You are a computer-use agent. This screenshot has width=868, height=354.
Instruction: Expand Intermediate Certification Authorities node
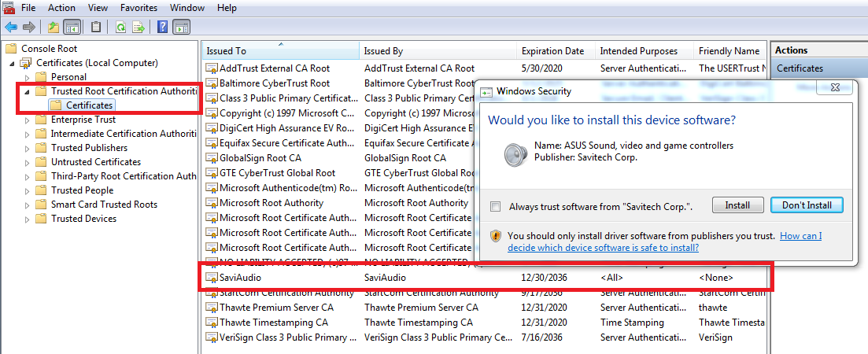(27, 134)
